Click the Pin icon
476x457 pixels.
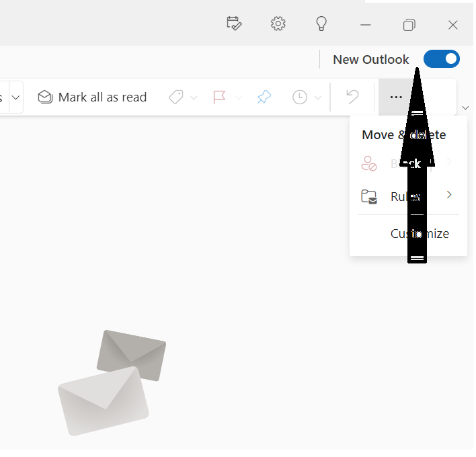264,97
